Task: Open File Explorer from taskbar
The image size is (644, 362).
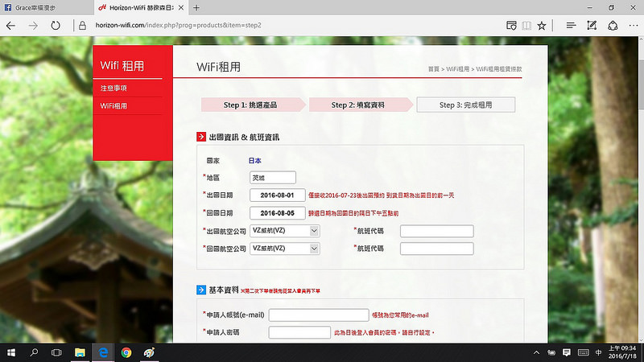Action: point(80,352)
